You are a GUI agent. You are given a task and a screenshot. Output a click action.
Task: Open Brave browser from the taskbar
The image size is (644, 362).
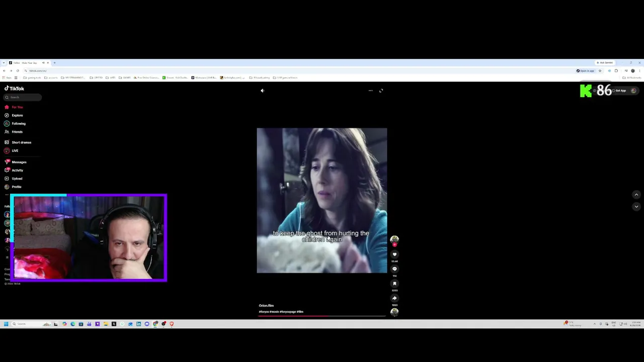pyautogui.click(x=172, y=324)
